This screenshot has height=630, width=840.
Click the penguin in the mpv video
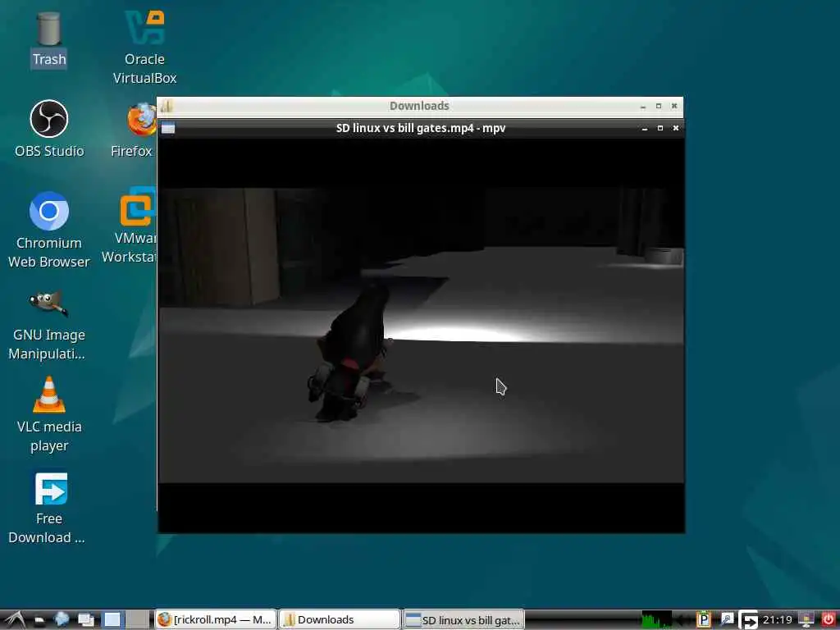[354, 351]
